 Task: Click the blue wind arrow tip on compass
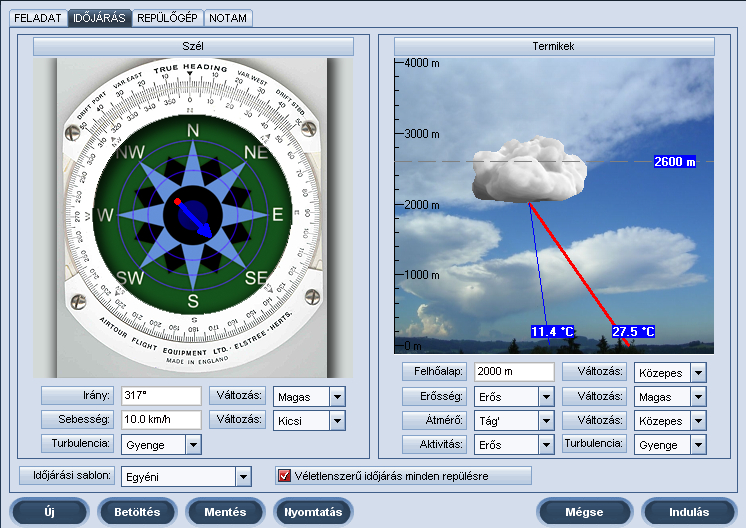click(x=207, y=232)
